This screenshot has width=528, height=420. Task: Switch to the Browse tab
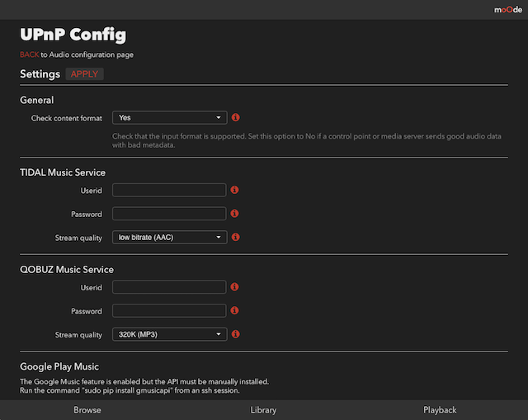tap(87, 410)
